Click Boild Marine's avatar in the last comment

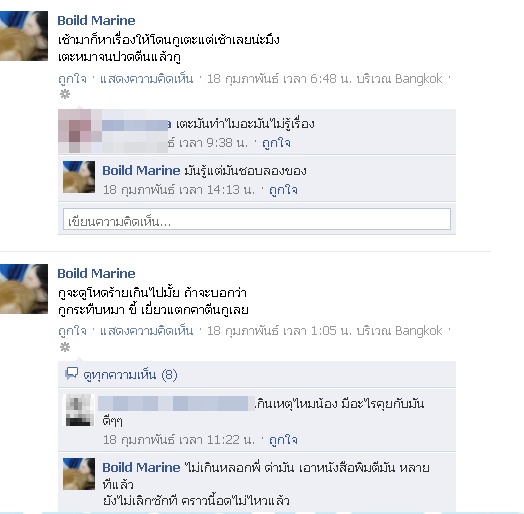click(79, 474)
